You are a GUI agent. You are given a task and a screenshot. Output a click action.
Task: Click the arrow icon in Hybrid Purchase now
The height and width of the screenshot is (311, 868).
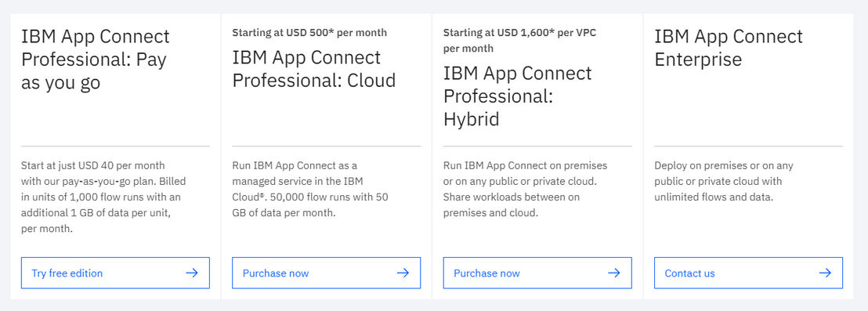coord(613,273)
